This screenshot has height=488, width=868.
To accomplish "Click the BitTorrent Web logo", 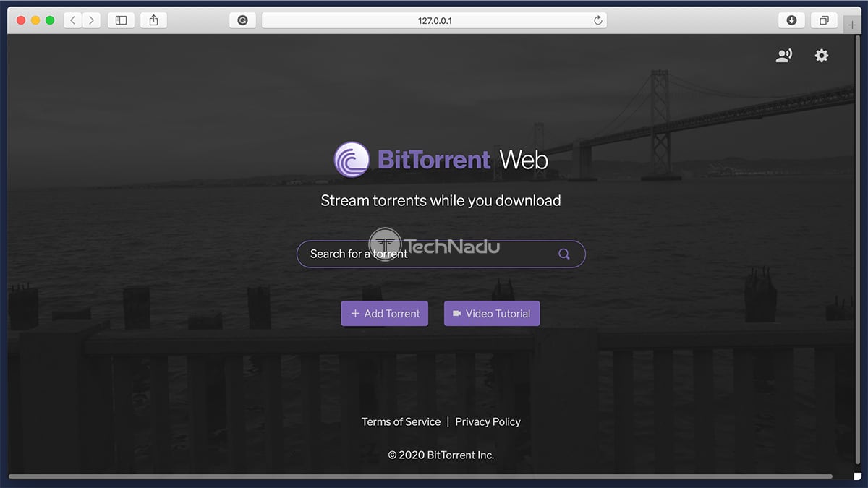I will (441, 159).
